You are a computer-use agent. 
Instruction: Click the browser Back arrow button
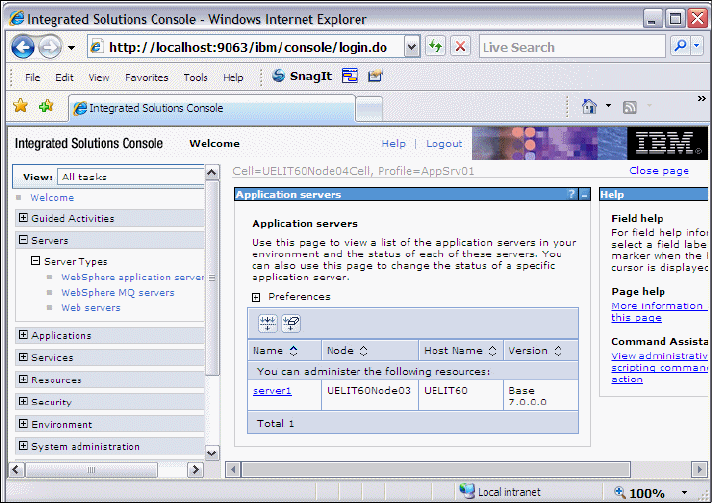[23, 47]
